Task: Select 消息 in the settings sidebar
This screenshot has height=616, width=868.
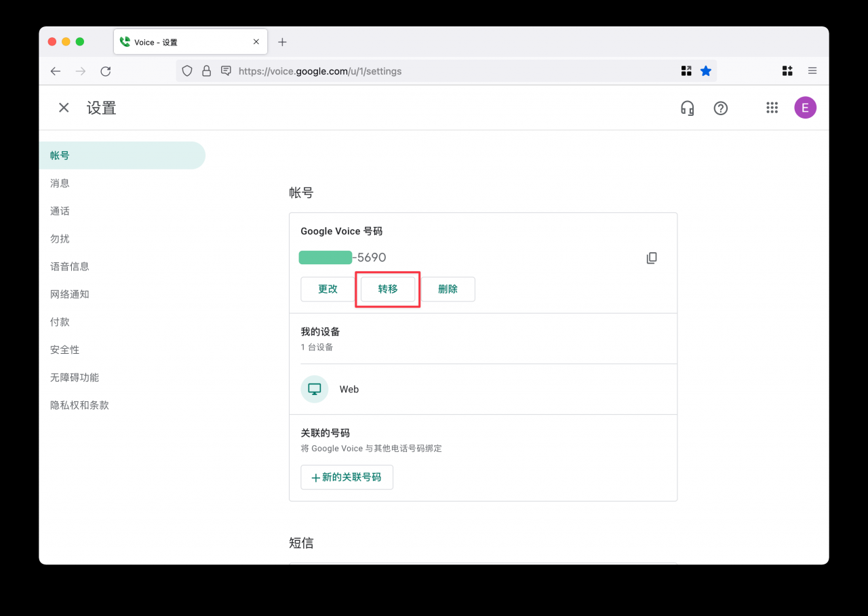Action: [60, 184]
